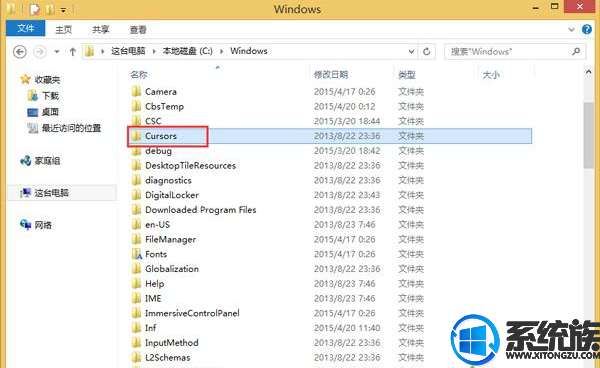Select the Globalization folder icon
The image size is (600, 368).
pyautogui.click(x=136, y=269)
